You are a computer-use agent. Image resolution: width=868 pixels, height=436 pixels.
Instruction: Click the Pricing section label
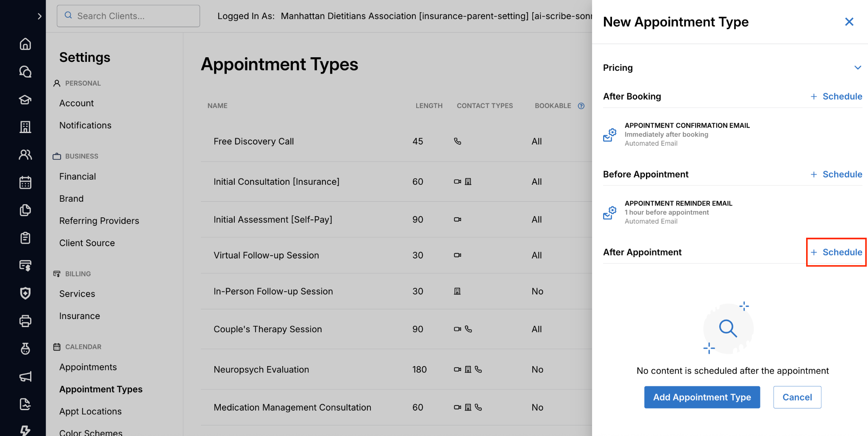click(x=618, y=68)
